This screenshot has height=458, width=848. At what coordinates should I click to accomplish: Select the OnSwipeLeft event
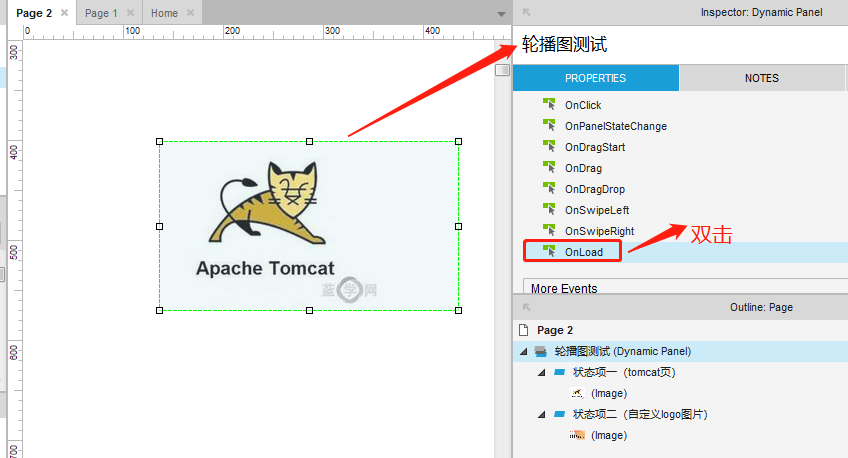click(x=597, y=210)
